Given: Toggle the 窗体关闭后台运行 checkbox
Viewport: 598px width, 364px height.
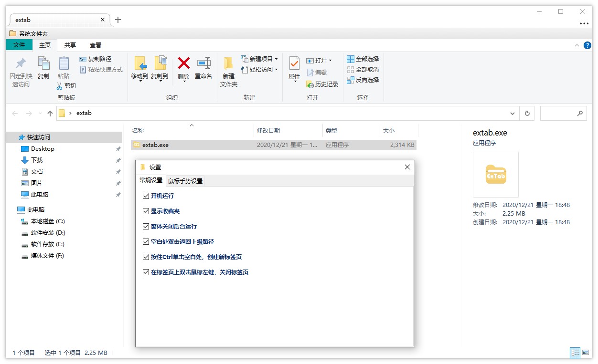Looking at the screenshot, I should 146,227.
